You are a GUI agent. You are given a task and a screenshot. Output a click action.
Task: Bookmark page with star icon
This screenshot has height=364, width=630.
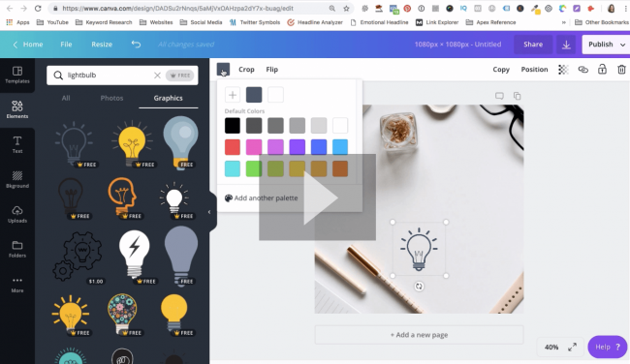click(346, 8)
